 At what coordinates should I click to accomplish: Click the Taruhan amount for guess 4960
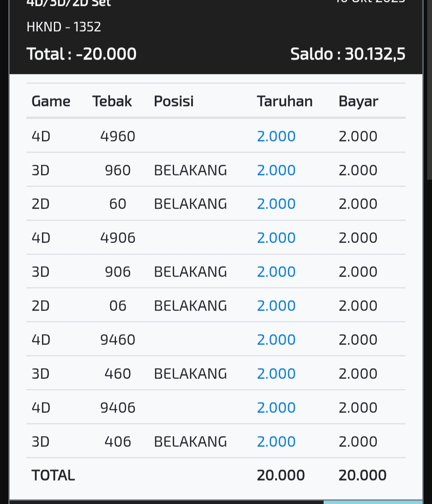pyautogui.click(x=276, y=136)
